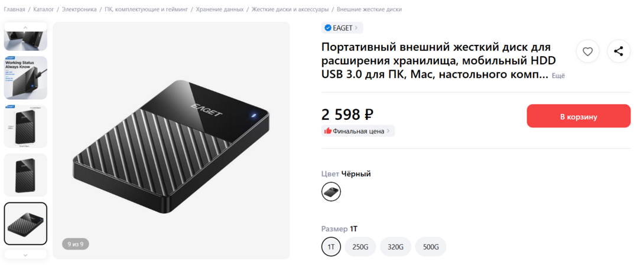Viewport: 644px width, 265px height.
Task: Open Внешние жесткие диски breadcrumb link
Action: click(x=369, y=9)
